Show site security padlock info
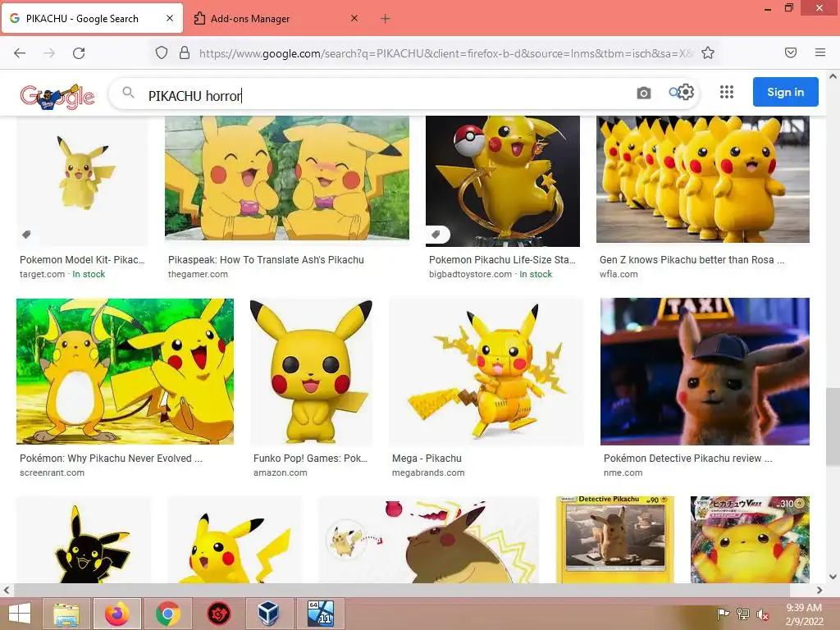Viewport: 840px width, 630px height. click(x=185, y=52)
